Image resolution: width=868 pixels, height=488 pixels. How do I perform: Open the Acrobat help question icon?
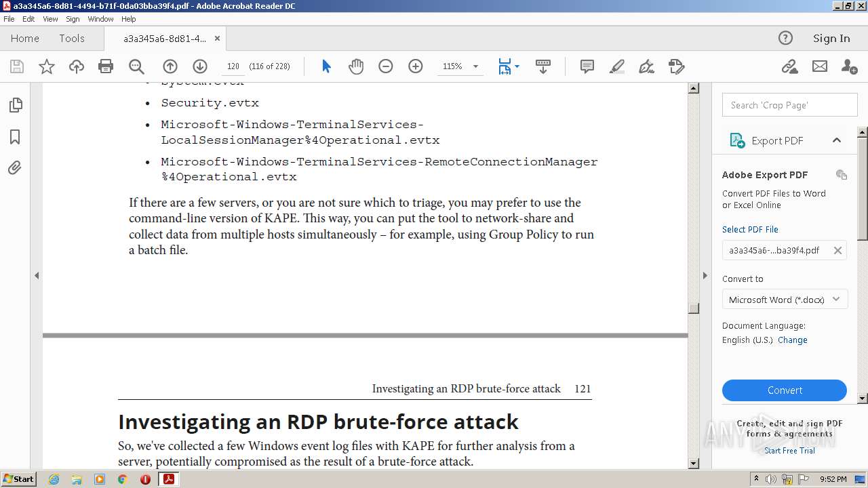point(785,38)
